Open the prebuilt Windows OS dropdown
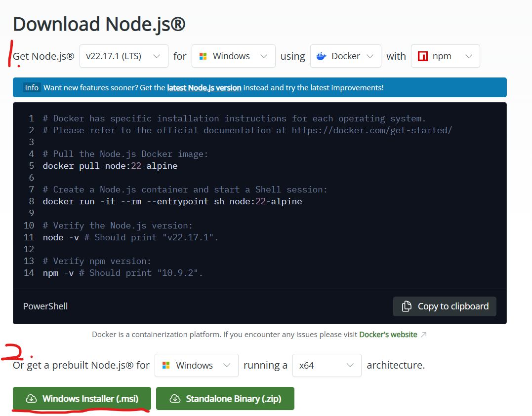 click(197, 365)
